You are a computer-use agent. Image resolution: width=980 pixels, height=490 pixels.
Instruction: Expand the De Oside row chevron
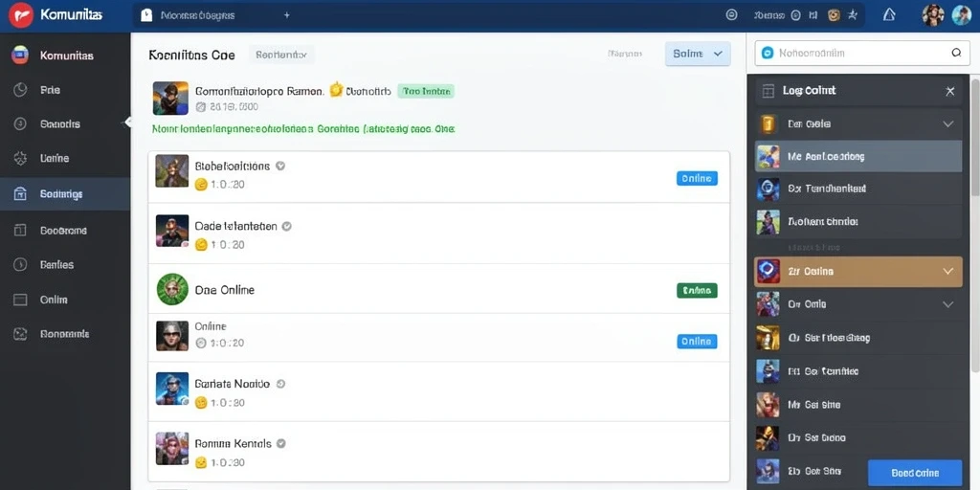pos(948,124)
